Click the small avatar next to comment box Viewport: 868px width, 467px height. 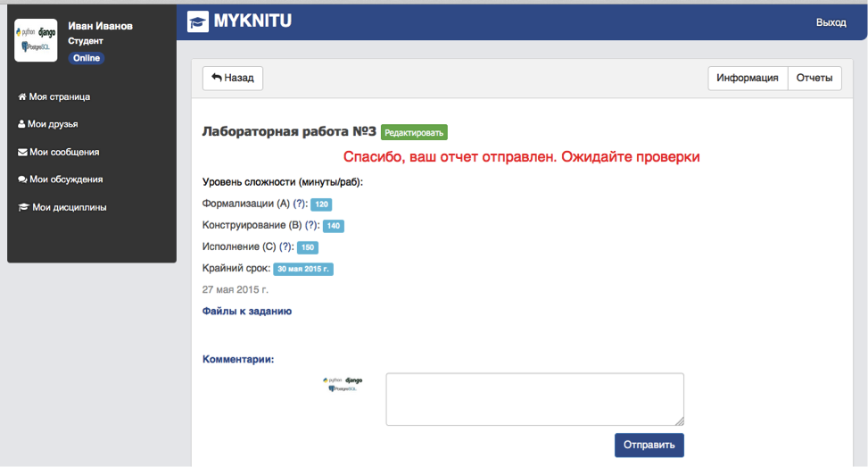pos(343,385)
